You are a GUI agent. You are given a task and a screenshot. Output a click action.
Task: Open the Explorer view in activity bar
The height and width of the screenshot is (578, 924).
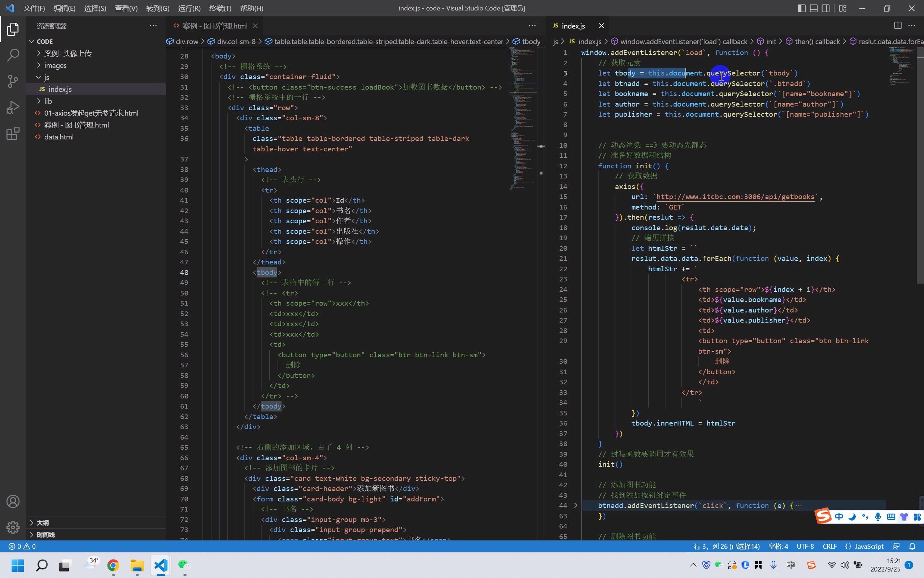pos(13,29)
